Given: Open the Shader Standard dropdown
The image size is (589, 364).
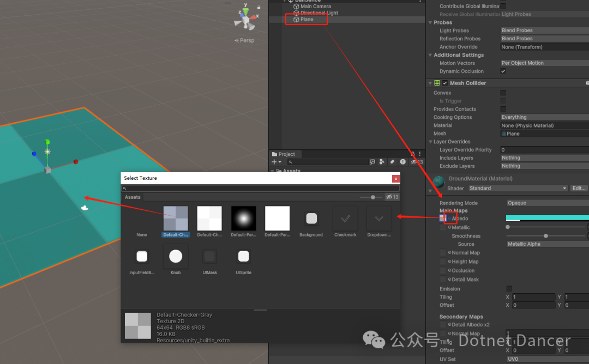Looking at the screenshot, I should pyautogui.click(x=518, y=189).
